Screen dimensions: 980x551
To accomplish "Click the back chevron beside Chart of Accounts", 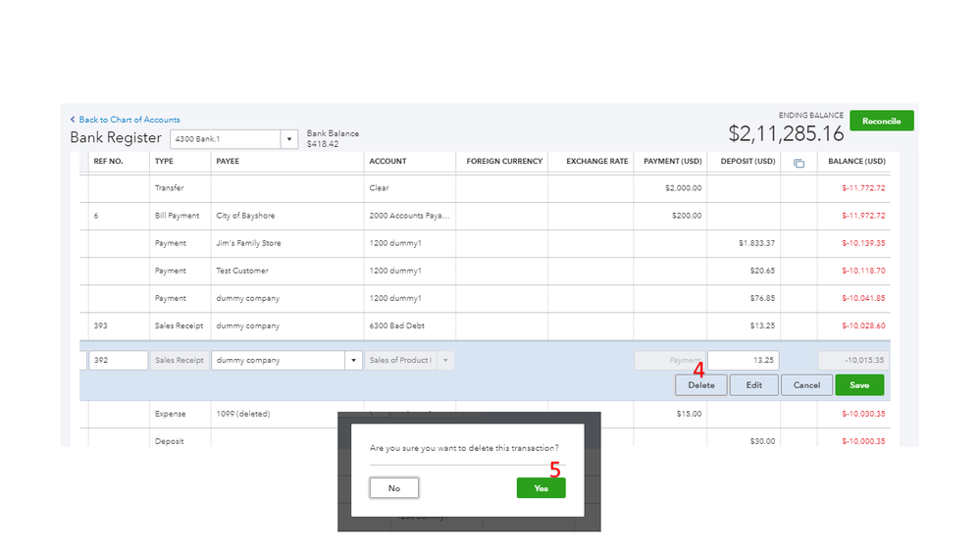I will (x=73, y=120).
